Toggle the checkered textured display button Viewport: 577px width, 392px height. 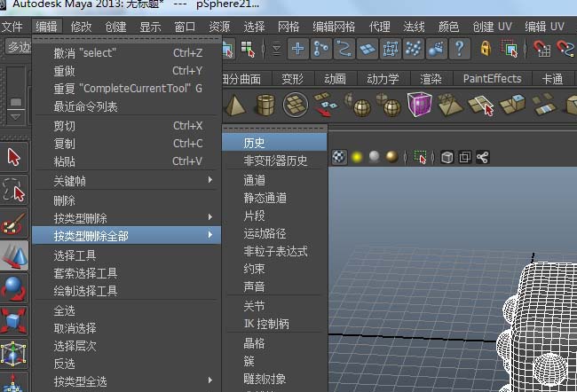[338, 158]
